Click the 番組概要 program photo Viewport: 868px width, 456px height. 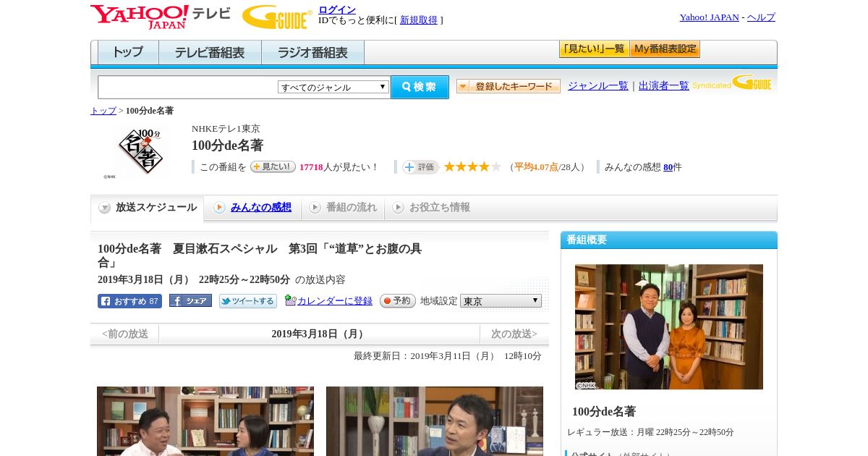(669, 326)
